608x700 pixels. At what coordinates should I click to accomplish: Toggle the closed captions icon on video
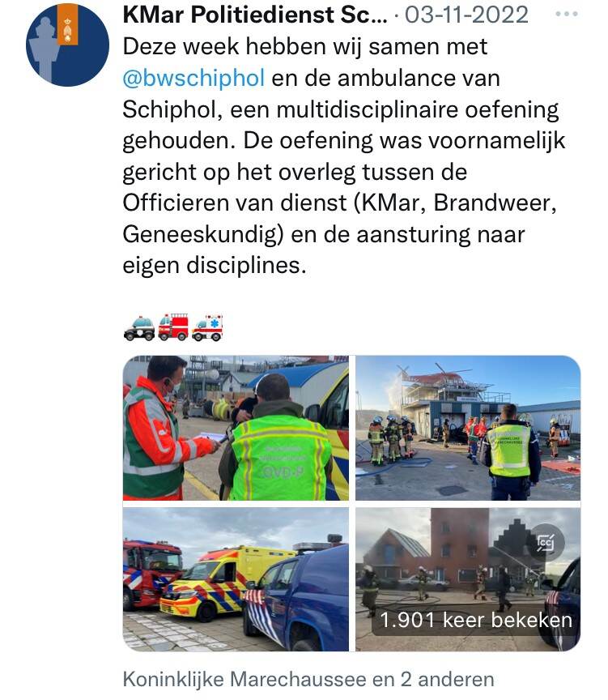pyautogui.click(x=546, y=543)
